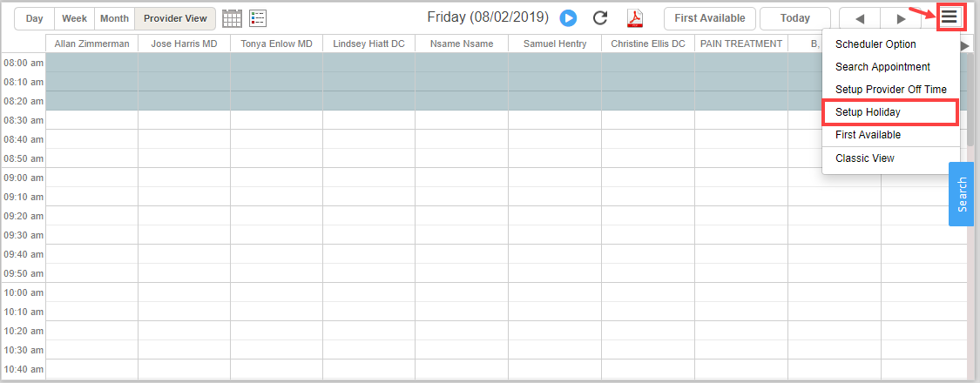980x383 pixels.
Task: Open Search Appointment from menu
Action: point(882,67)
